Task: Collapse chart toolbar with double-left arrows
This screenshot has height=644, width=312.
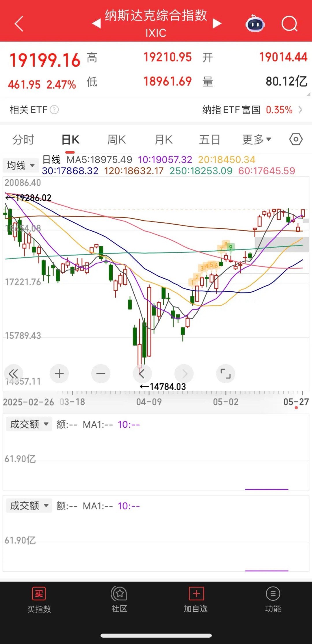Action: coord(13,374)
